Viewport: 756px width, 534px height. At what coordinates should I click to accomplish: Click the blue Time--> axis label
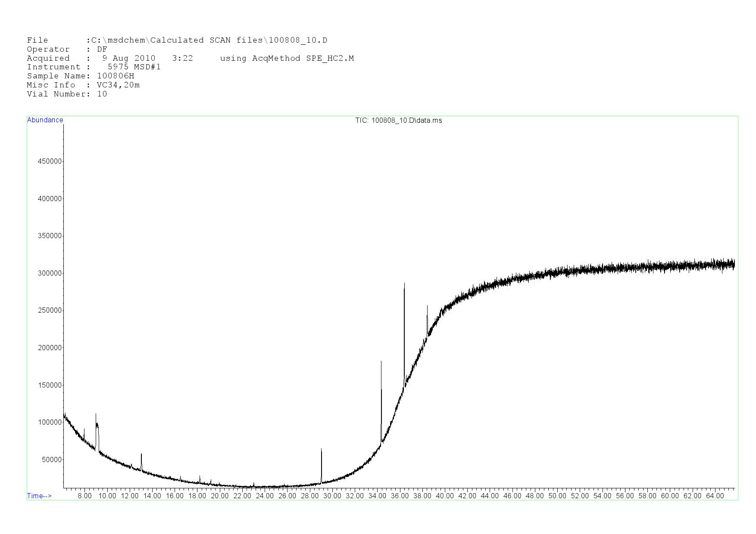pyautogui.click(x=39, y=496)
